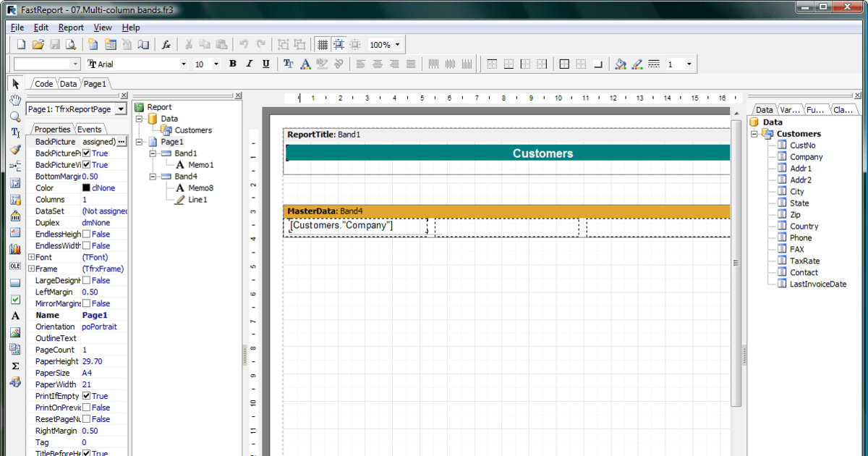This screenshot has height=456, width=868.
Task: Click the BackPicture ellipsis button
Action: (122, 142)
